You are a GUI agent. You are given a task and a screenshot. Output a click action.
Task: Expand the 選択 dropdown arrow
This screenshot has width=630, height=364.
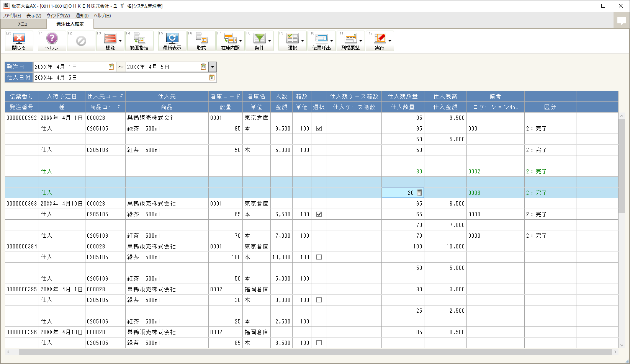(x=303, y=41)
